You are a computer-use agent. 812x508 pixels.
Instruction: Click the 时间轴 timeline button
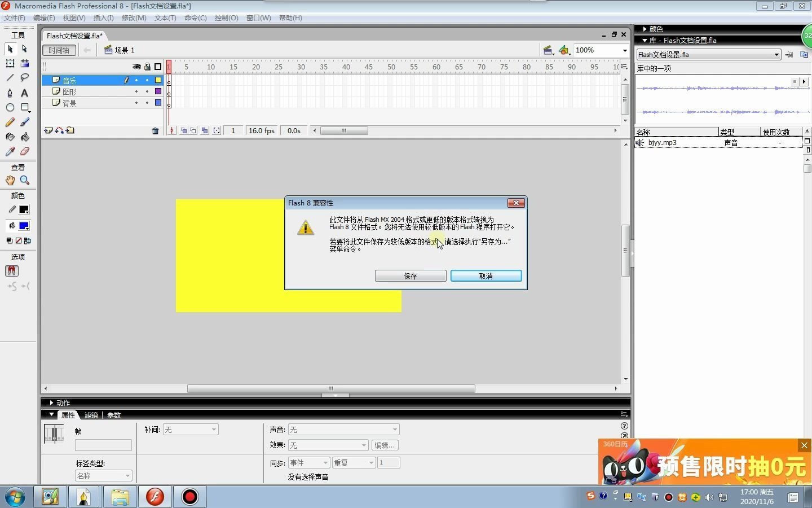(x=59, y=50)
